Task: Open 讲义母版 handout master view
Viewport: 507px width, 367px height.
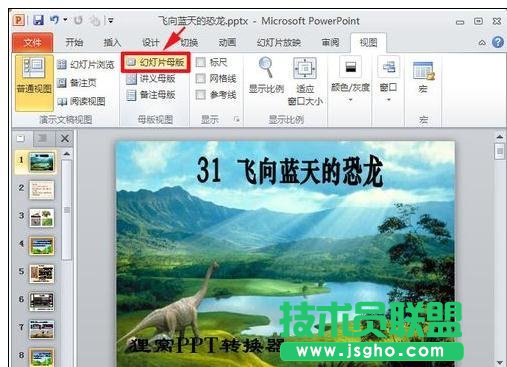Action: pos(151,79)
